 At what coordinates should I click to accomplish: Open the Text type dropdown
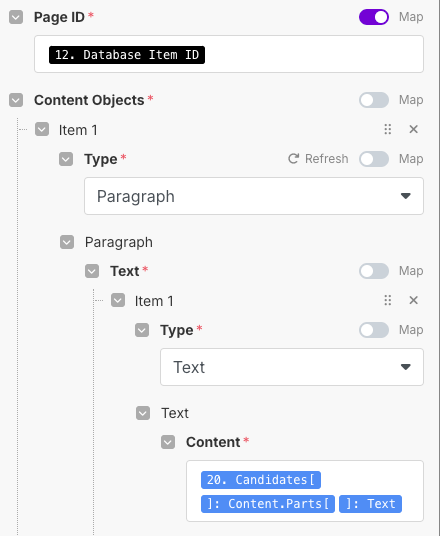click(x=292, y=367)
